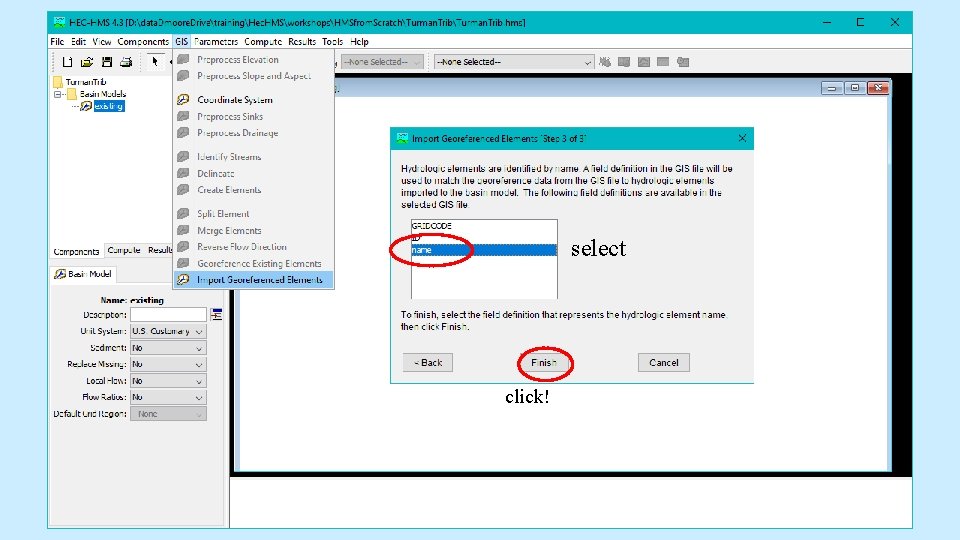The image size is (960, 540).
Task: Open the View menu
Action: (102, 42)
